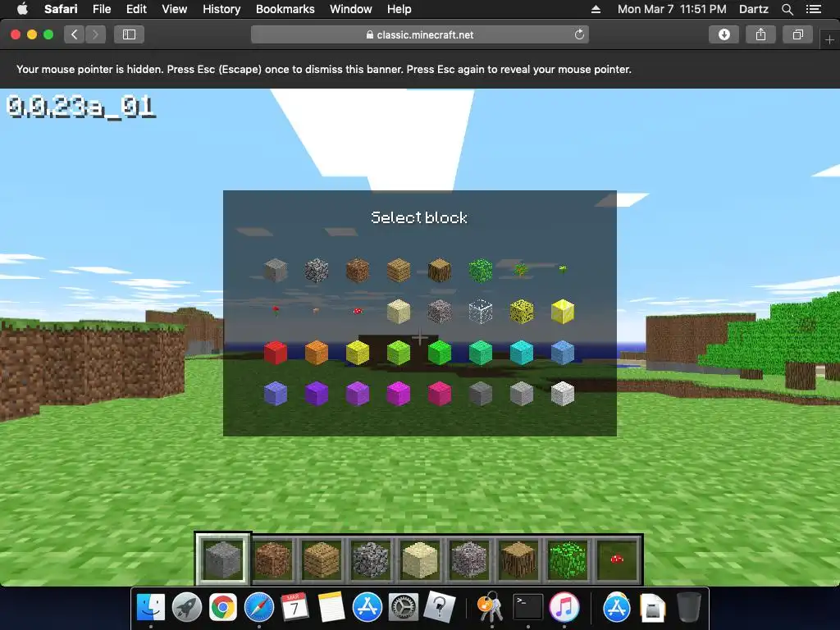
Task: Go forward with Safari's forward arrow
Action: 95,34
